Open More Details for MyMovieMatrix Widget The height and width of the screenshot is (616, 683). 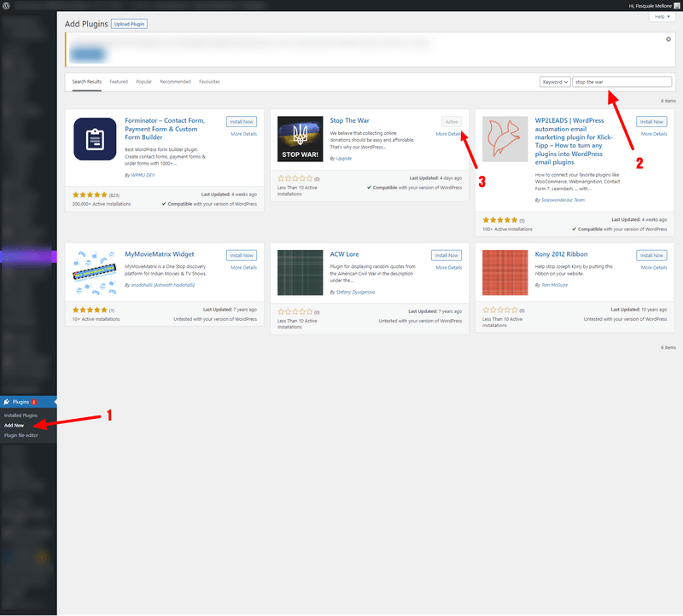coord(244,268)
